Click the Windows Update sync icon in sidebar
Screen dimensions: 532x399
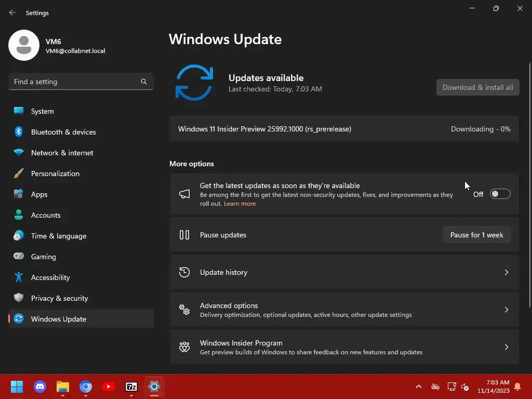(x=19, y=318)
